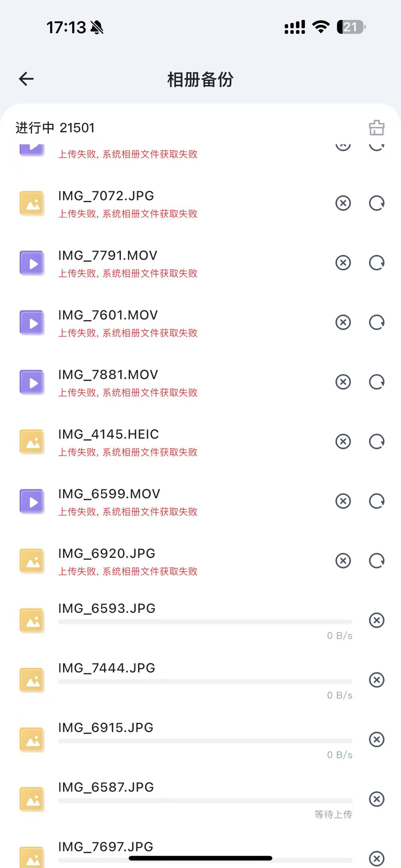Viewport: 401px width, 868px height.
Task: Tap the back arrow in header
Action: [x=26, y=79]
